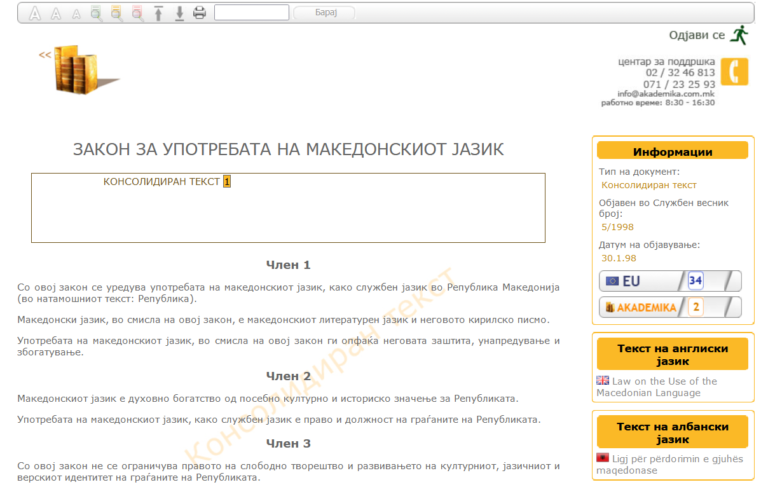Click the green magnifier search icon
The width and height of the screenshot is (768, 487).
click(x=96, y=13)
